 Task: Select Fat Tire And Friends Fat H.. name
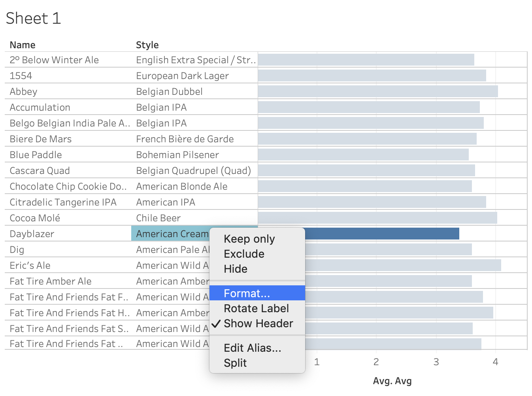(x=70, y=313)
